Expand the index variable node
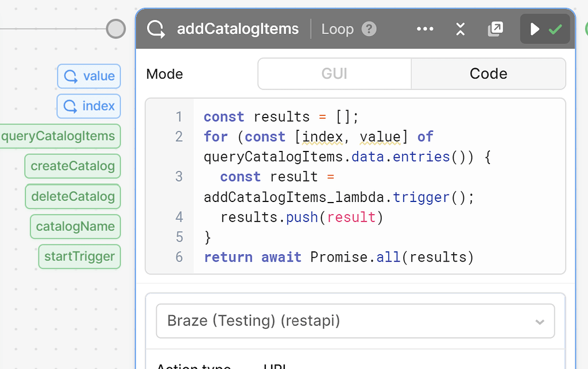The width and height of the screenshot is (588, 369). (88, 106)
